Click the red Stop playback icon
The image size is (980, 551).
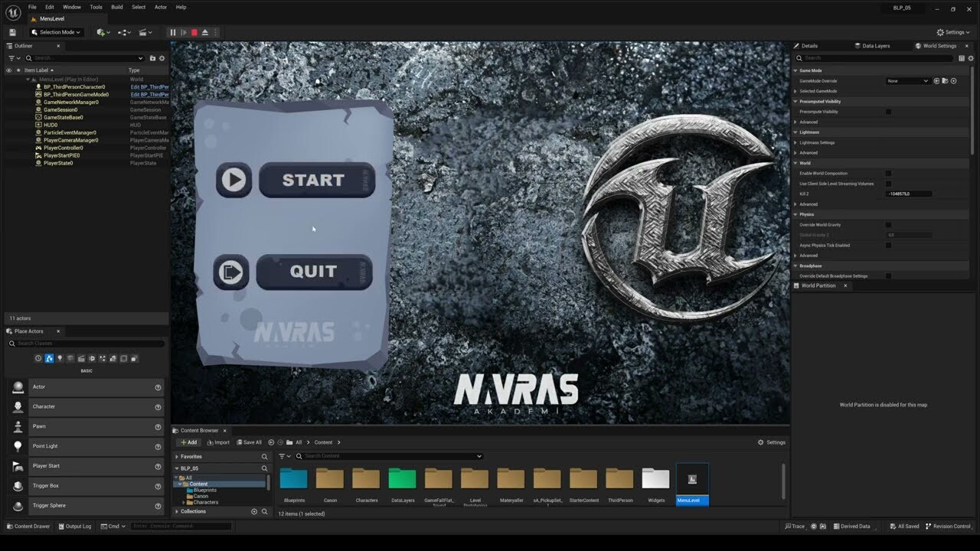tap(194, 32)
